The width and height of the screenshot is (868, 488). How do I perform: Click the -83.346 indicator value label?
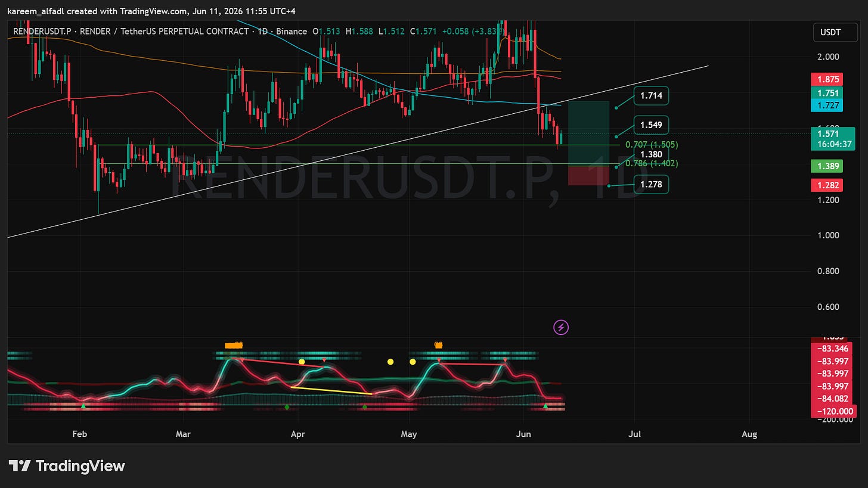tap(833, 349)
